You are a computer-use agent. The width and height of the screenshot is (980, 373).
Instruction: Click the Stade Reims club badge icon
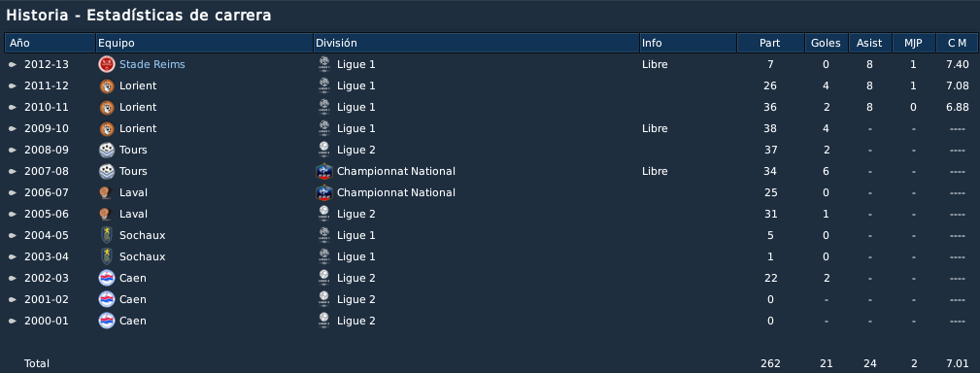107,64
